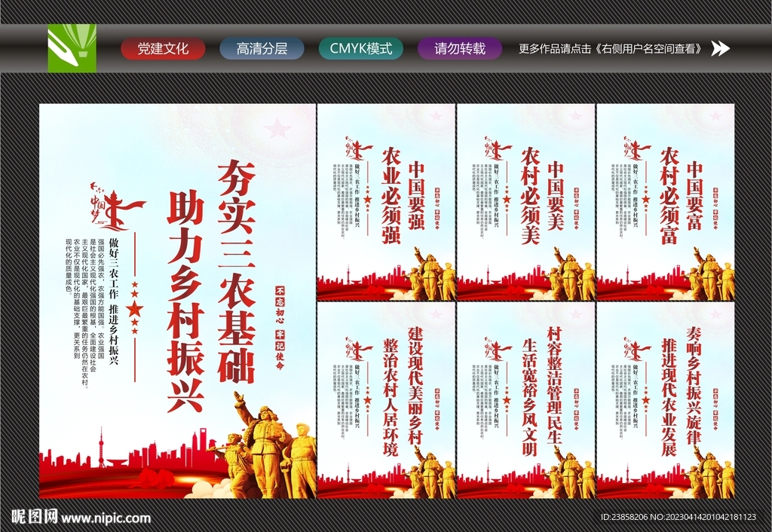Click the 不忘初心 牢记使命 slogan on the large poster

280,327
